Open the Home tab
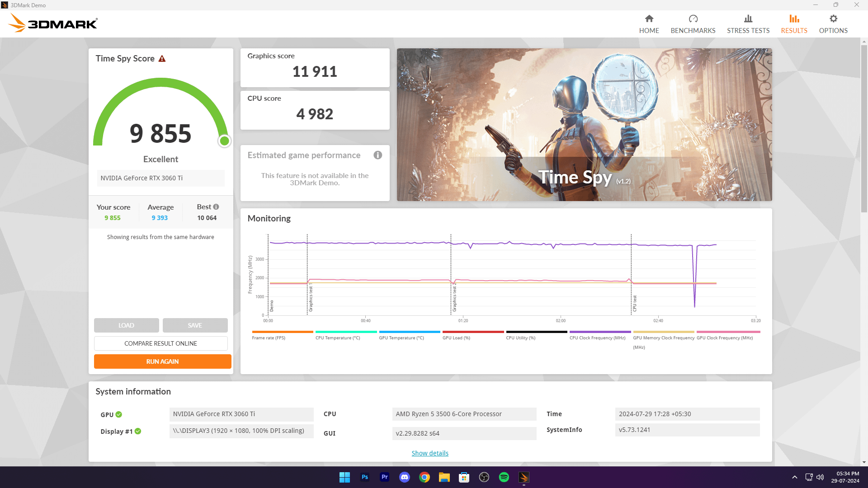The image size is (868, 488). [649, 24]
